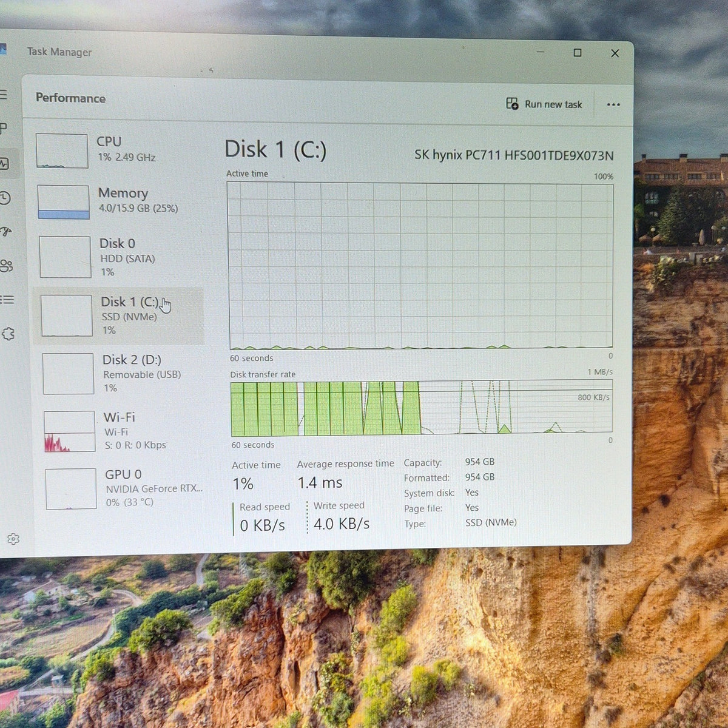The image size is (728, 728).
Task: Click the 'Yes' value beside Page file
Action: [472, 508]
